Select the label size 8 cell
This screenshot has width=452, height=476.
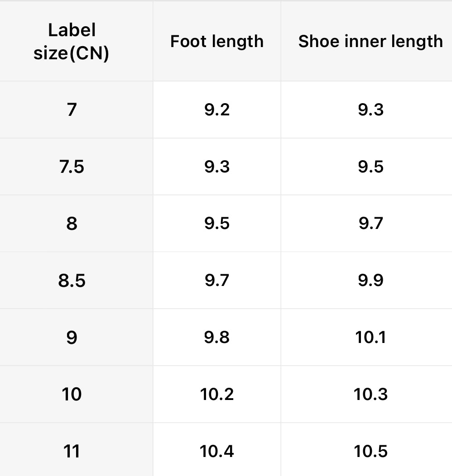pyautogui.click(x=72, y=224)
